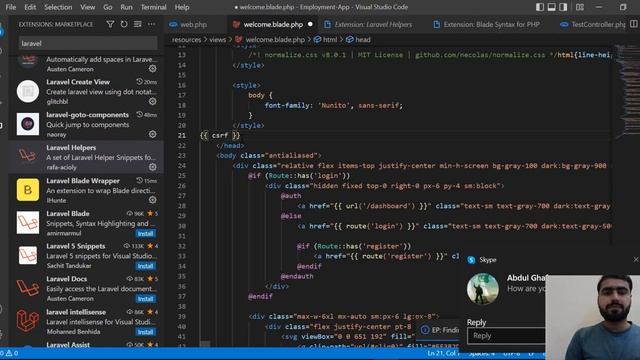The image size is (640, 360).
Task: Install the Laravel Blade extension
Action: point(145,233)
